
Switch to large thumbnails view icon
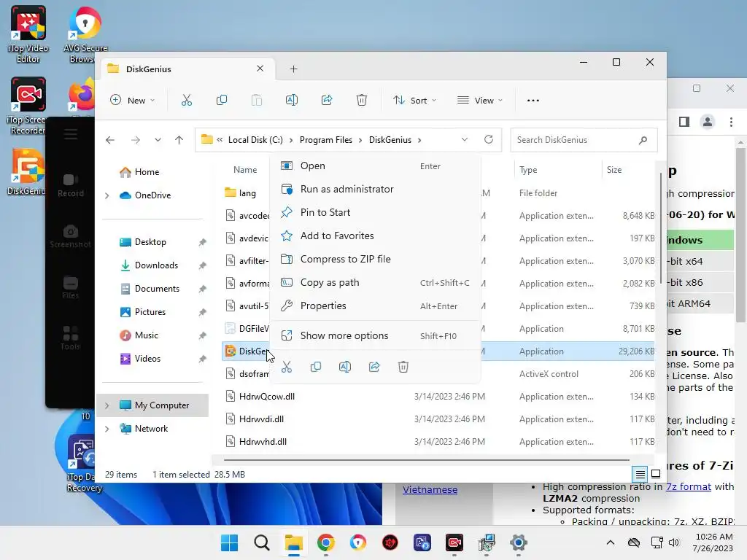tap(656, 474)
